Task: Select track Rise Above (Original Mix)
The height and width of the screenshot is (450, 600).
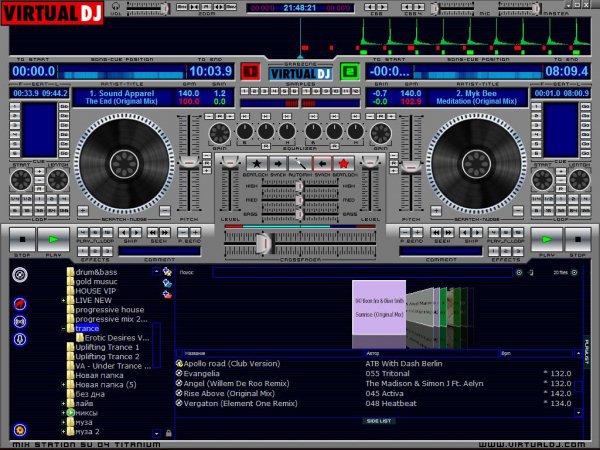Action: pos(229,394)
